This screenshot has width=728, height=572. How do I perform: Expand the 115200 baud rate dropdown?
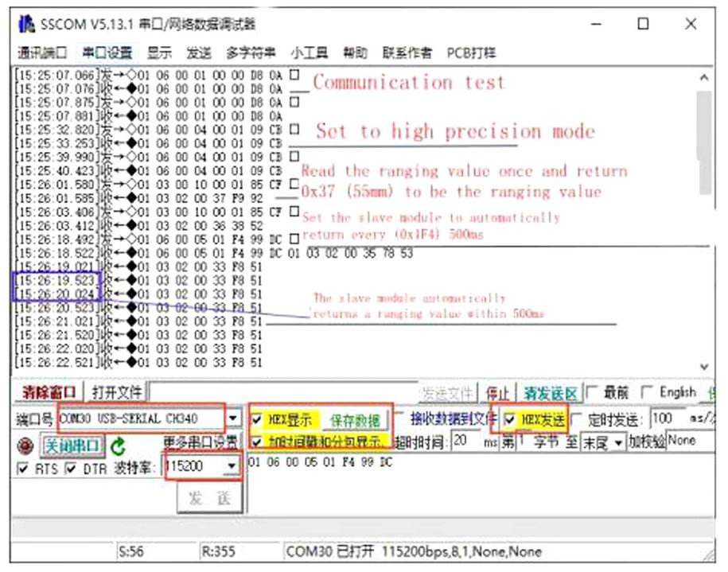[x=232, y=465]
